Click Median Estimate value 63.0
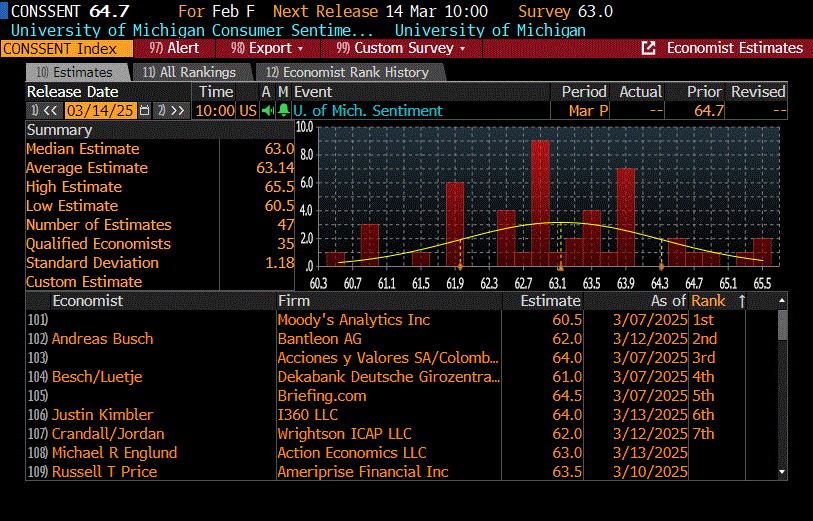The image size is (813, 521). tap(279, 149)
